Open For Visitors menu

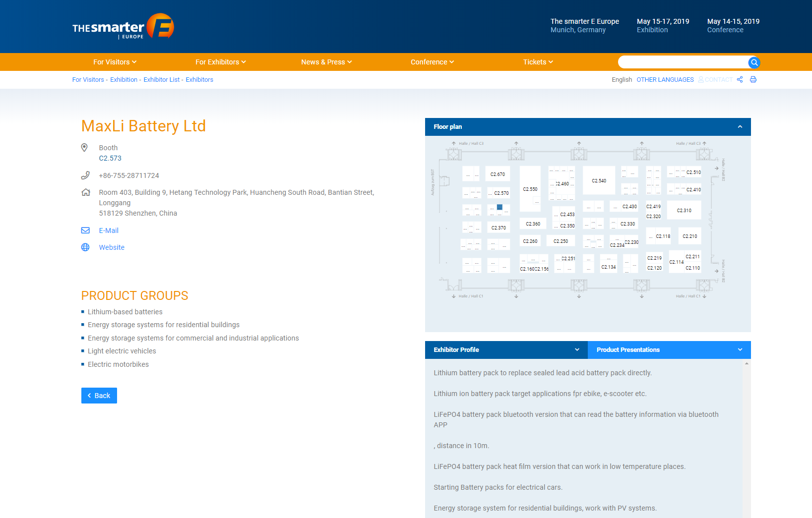pos(115,62)
